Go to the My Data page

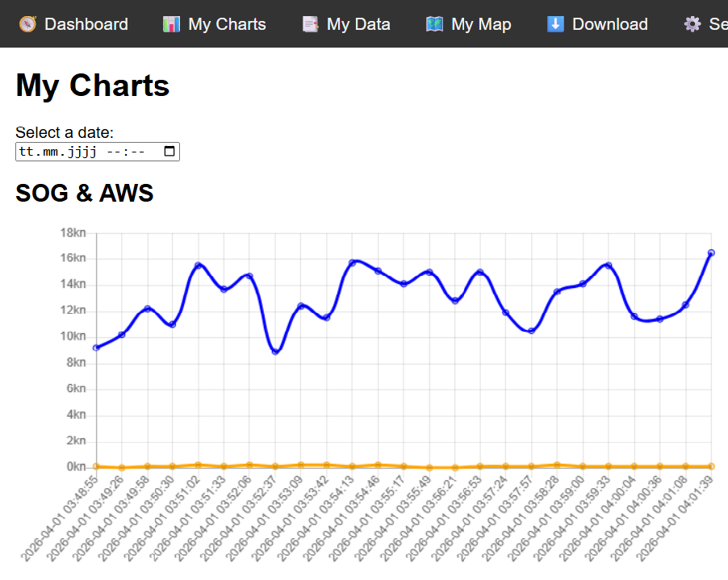[358, 24]
